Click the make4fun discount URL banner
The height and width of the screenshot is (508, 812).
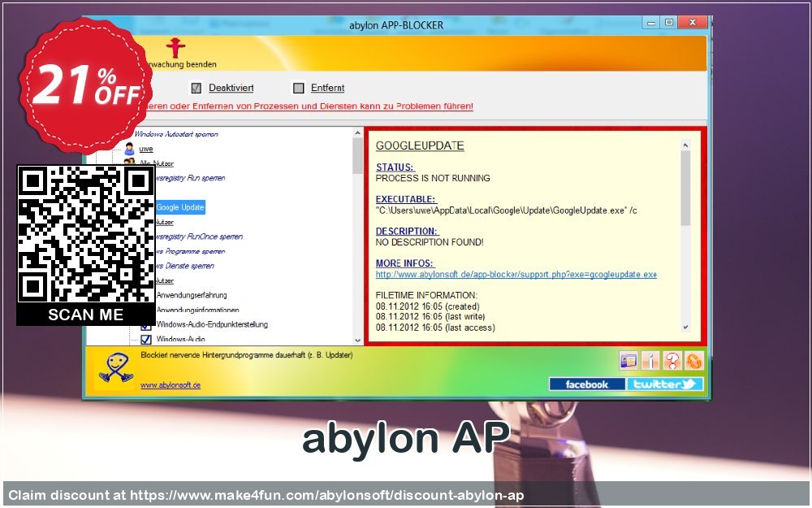pos(406,495)
